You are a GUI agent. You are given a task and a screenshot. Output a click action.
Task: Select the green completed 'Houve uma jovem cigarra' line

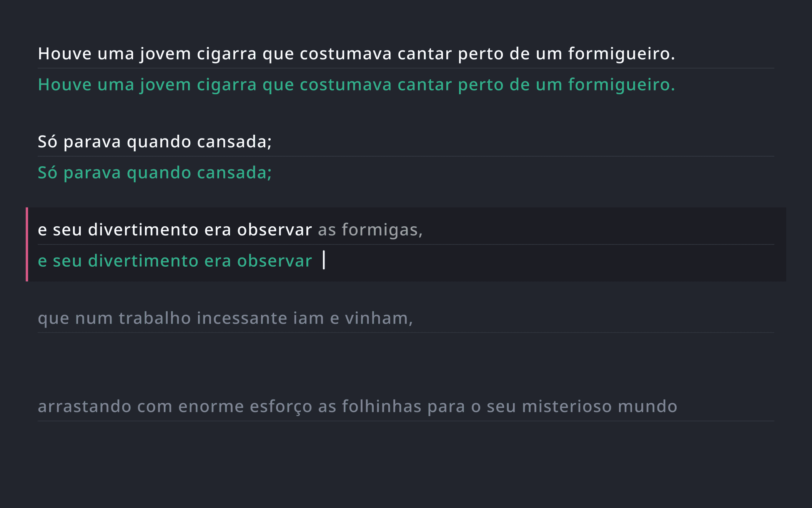(356, 84)
